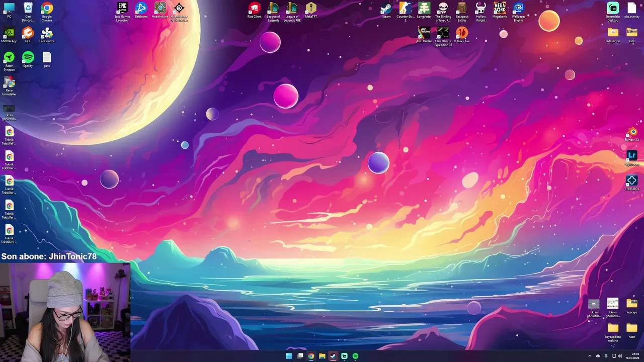Select the Backpack Battles desktop icon
Viewport: 644px width, 362px height.
[x=462, y=12]
